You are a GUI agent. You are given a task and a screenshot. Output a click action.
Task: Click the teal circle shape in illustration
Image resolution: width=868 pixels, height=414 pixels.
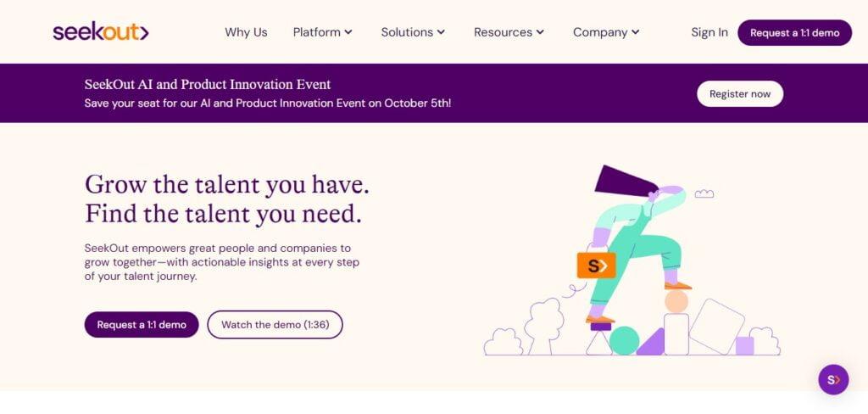pos(625,340)
